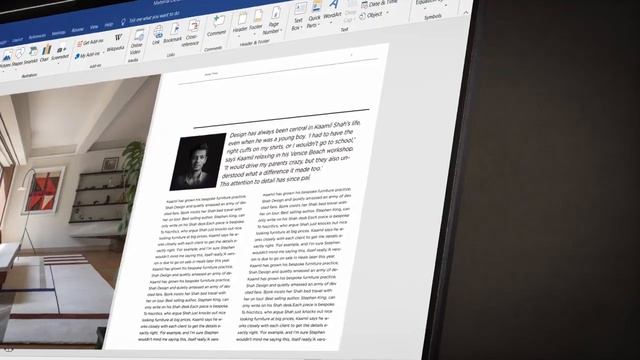Select the black-and-white portrait photo

[198, 162]
